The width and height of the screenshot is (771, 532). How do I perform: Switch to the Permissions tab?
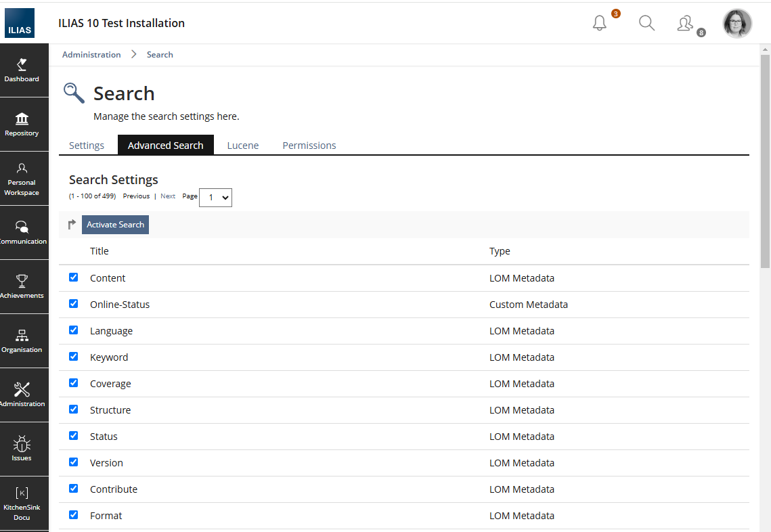tap(309, 146)
